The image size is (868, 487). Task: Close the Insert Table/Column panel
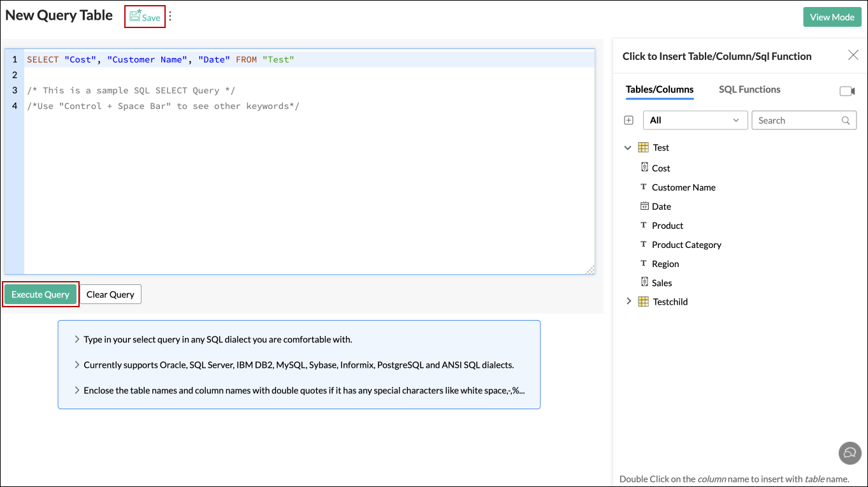click(853, 55)
